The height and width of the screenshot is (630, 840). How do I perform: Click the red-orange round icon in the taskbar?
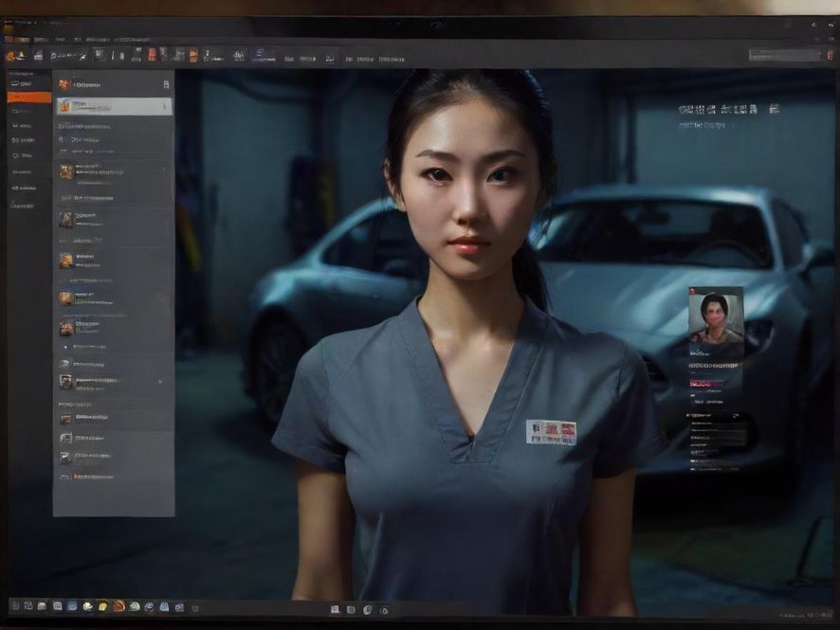pyautogui.click(x=119, y=606)
